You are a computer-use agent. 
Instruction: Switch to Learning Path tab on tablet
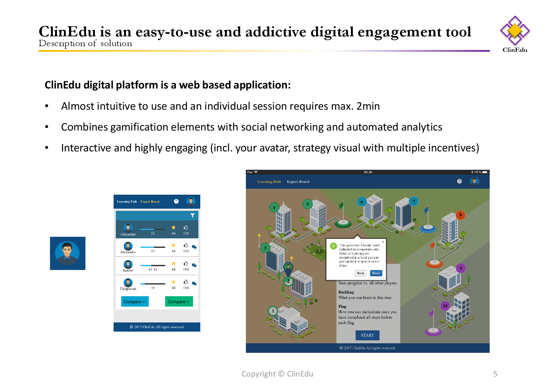(269, 181)
